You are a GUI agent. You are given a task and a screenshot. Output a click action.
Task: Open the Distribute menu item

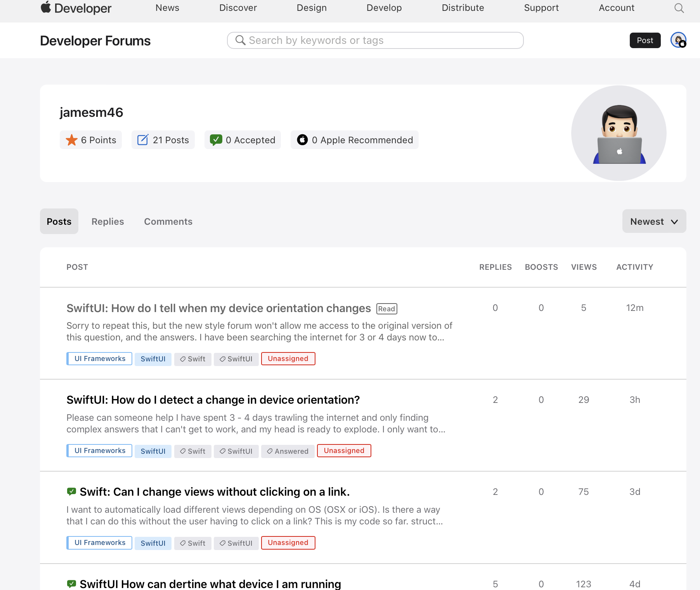click(x=463, y=8)
